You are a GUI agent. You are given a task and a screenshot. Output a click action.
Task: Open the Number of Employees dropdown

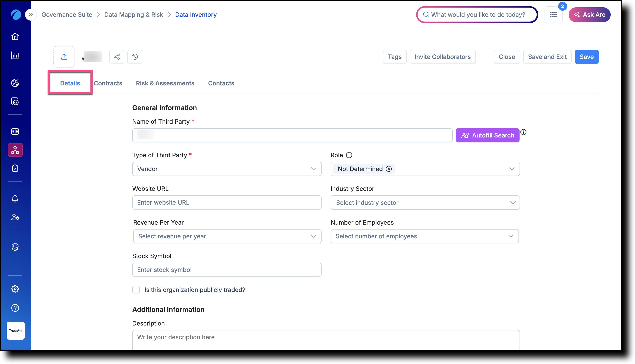425,236
